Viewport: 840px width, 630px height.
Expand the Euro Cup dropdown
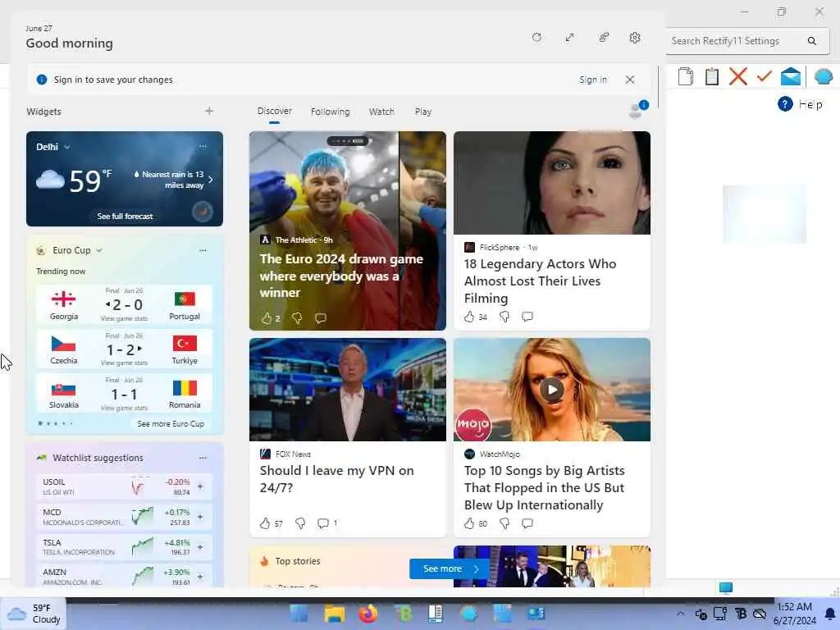click(x=99, y=250)
